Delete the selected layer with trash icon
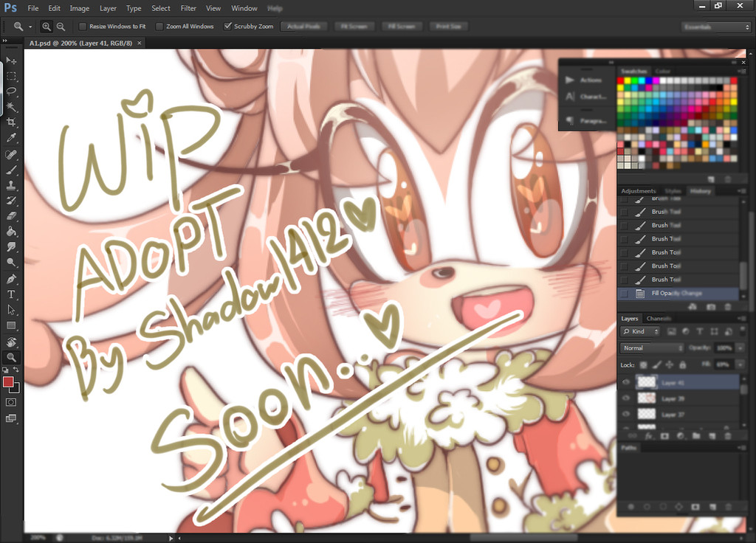This screenshot has height=543, width=756. [728, 436]
